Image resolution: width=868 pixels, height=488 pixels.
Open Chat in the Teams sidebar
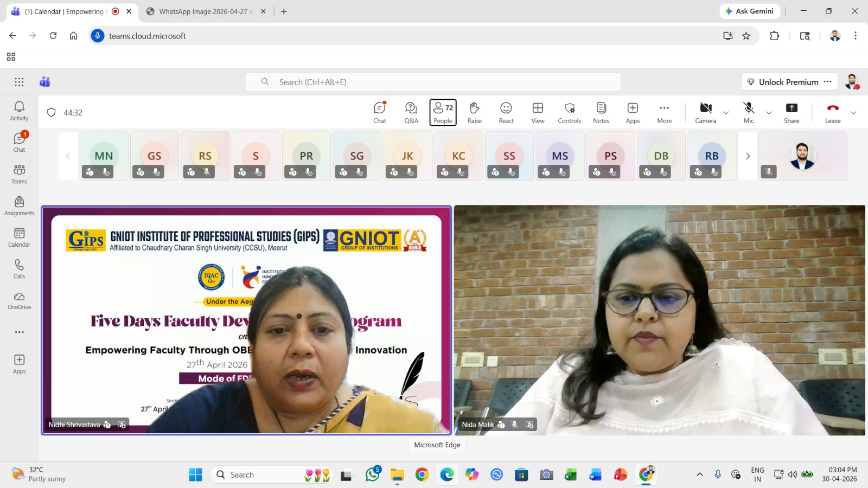pyautogui.click(x=19, y=142)
